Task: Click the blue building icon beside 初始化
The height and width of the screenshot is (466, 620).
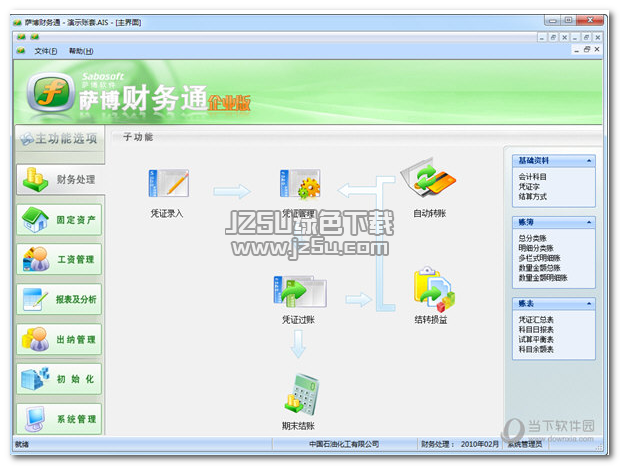Action: [x=35, y=379]
